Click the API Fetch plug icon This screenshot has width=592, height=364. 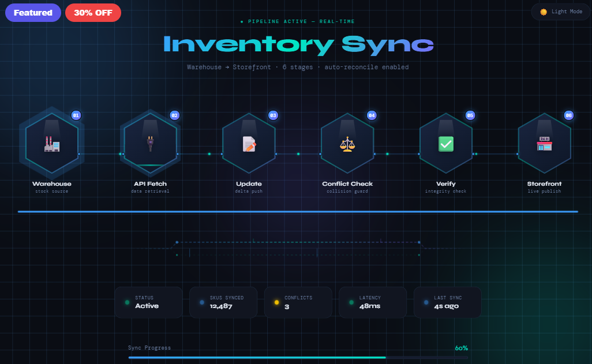coord(150,143)
